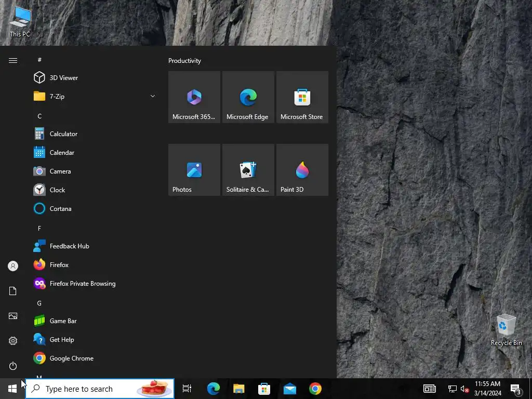Open Mail from the taskbar
Viewport: 532px width, 399px height.
coord(290,389)
